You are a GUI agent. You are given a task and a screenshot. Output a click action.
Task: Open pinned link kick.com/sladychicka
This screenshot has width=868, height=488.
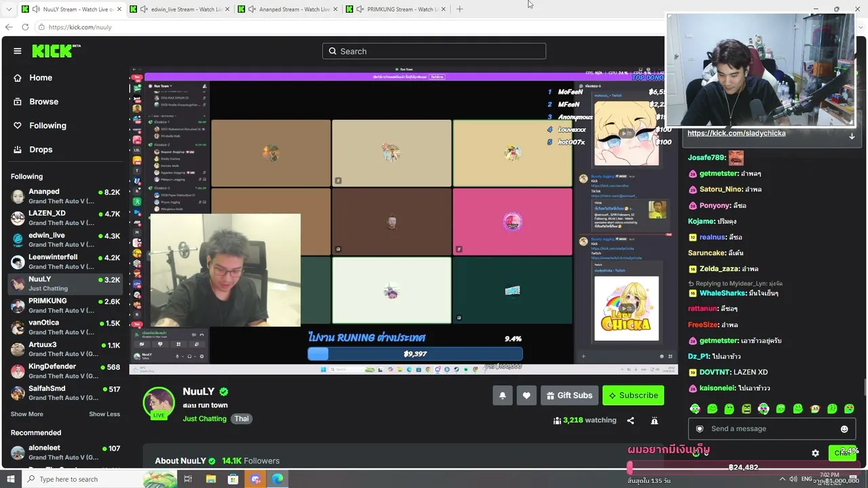[736, 133]
